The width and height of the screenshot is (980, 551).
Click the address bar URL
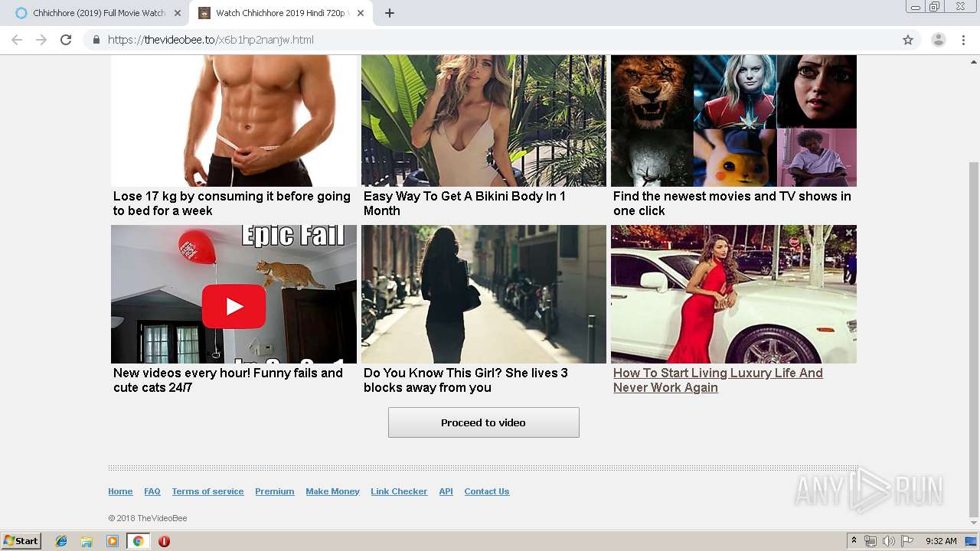[211, 40]
